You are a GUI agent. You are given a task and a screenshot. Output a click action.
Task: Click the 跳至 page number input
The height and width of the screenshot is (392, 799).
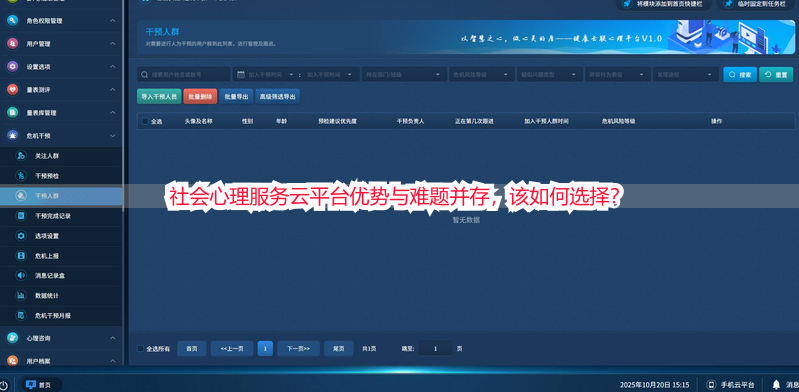point(435,349)
